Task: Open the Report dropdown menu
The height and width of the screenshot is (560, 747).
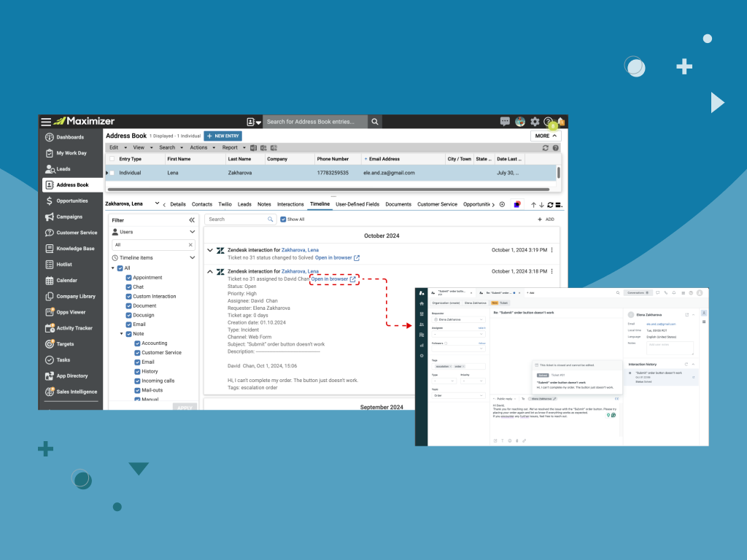Action: pos(233,147)
